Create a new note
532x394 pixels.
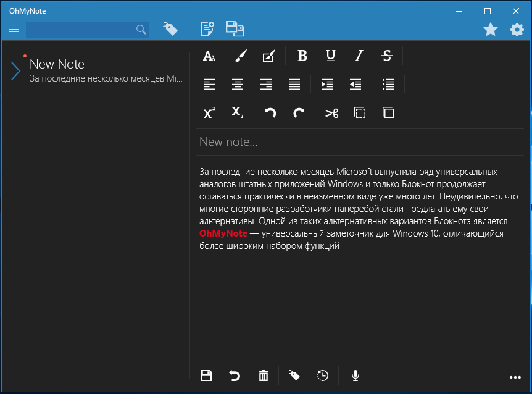pos(207,29)
